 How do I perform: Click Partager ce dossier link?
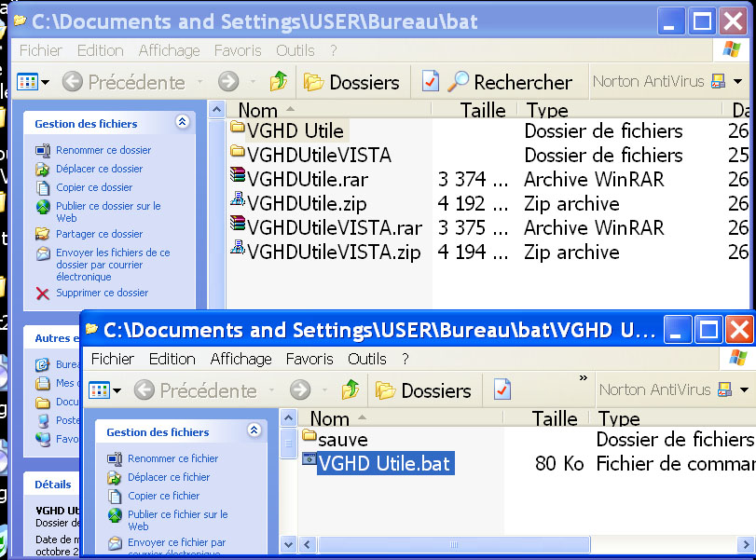[99, 234]
